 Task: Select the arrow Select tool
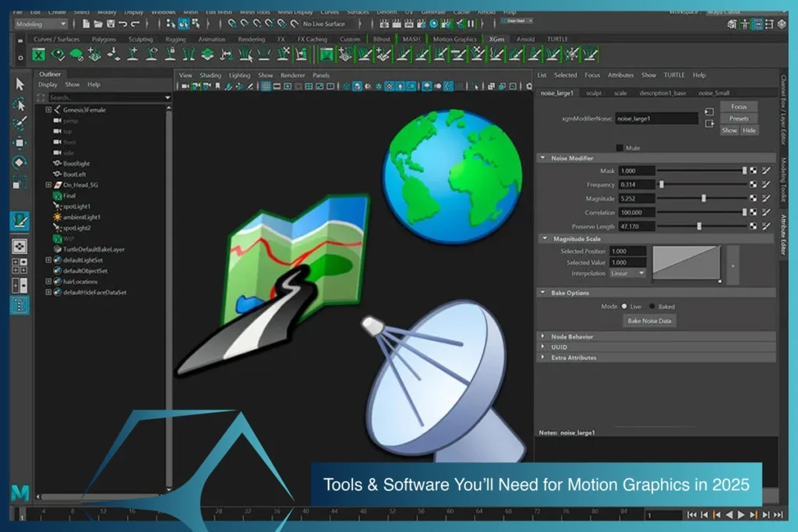20,85
